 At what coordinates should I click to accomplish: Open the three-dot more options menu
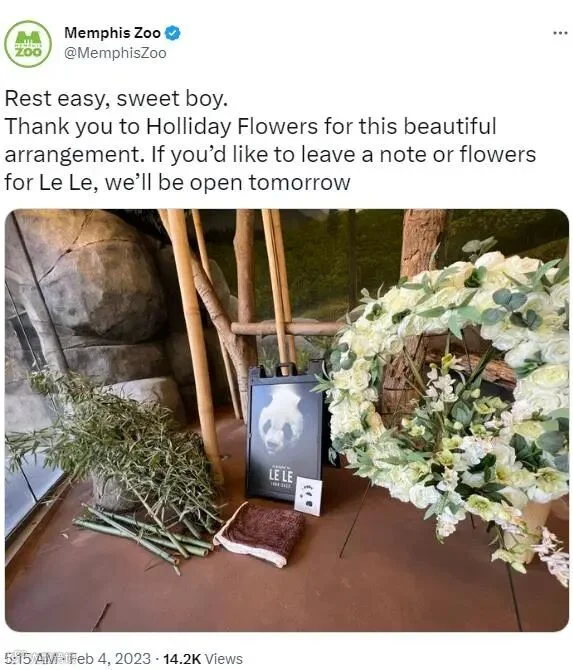(x=560, y=33)
